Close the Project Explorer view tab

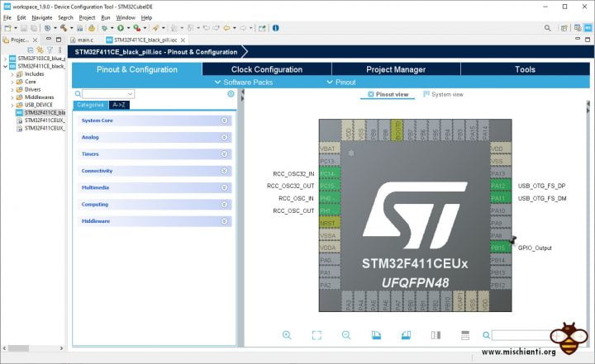pos(35,40)
